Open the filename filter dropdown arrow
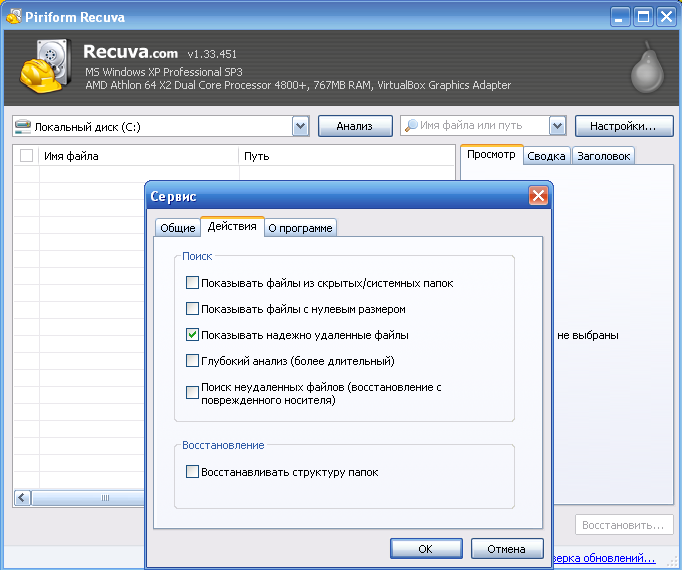Image resolution: width=682 pixels, height=570 pixels. [558, 126]
